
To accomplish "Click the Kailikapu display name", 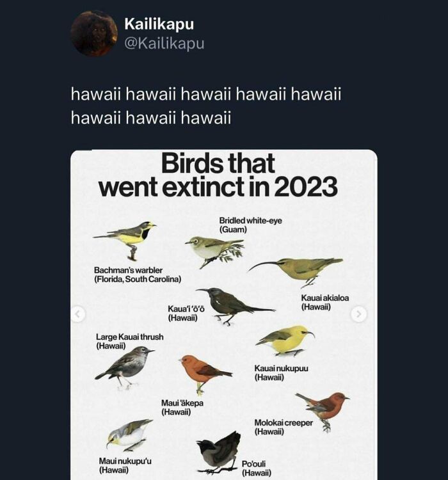I will tap(159, 24).
